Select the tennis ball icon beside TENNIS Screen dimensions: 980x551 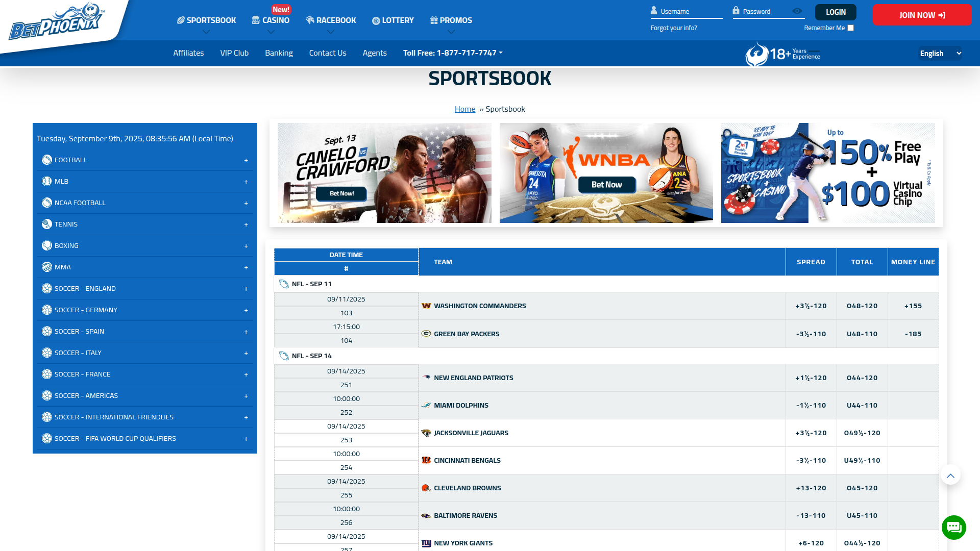tap(46, 223)
